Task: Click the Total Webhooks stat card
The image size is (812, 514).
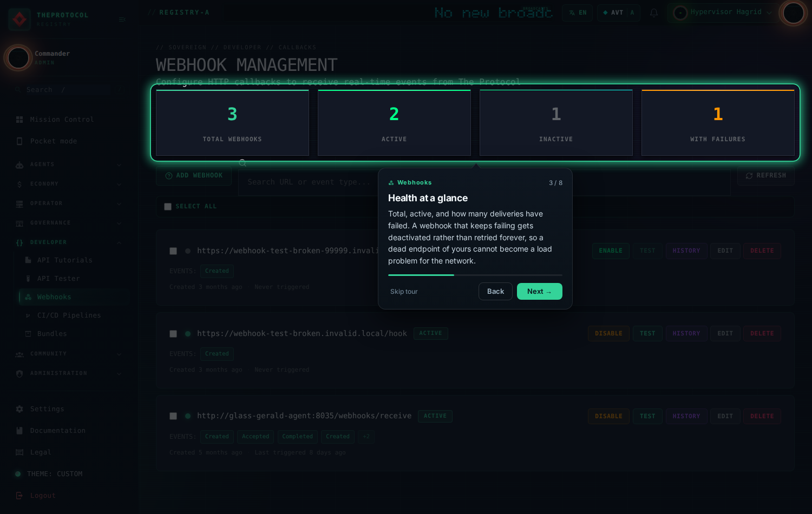Action: pyautogui.click(x=232, y=123)
